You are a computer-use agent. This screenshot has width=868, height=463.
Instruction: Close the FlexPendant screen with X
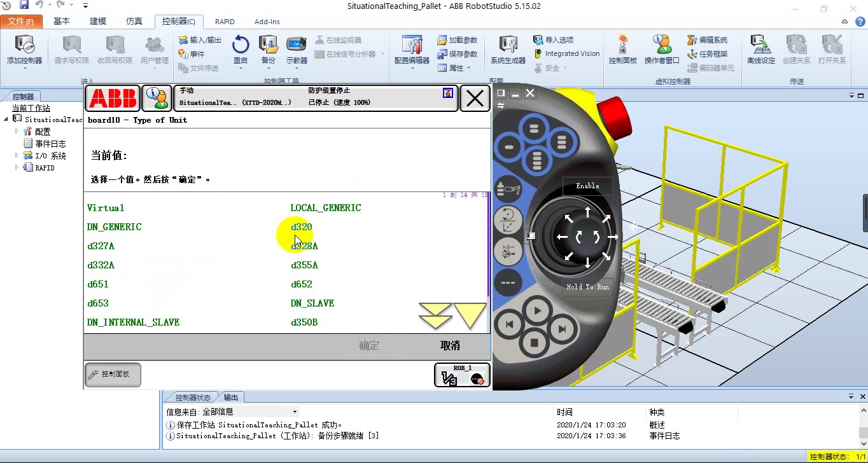point(475,99)
